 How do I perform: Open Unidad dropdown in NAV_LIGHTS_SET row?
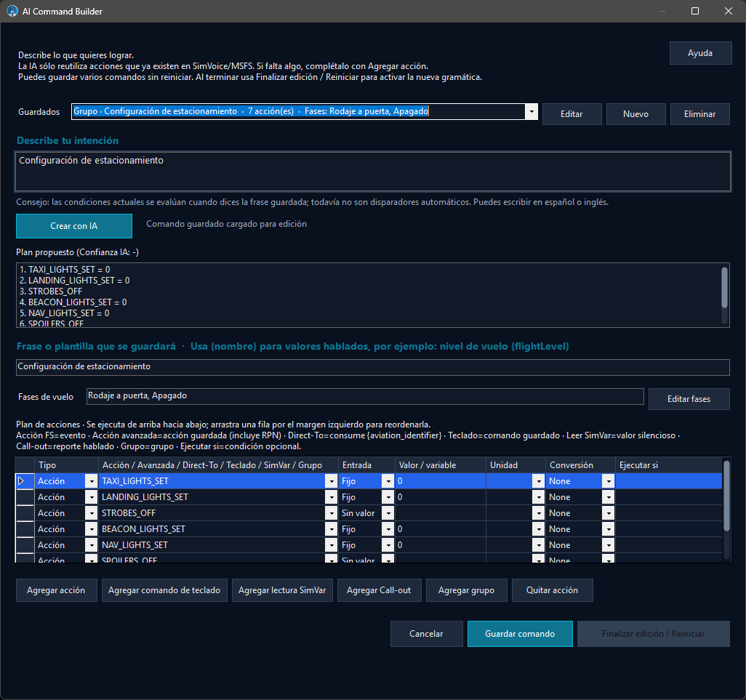pos(539,545)
